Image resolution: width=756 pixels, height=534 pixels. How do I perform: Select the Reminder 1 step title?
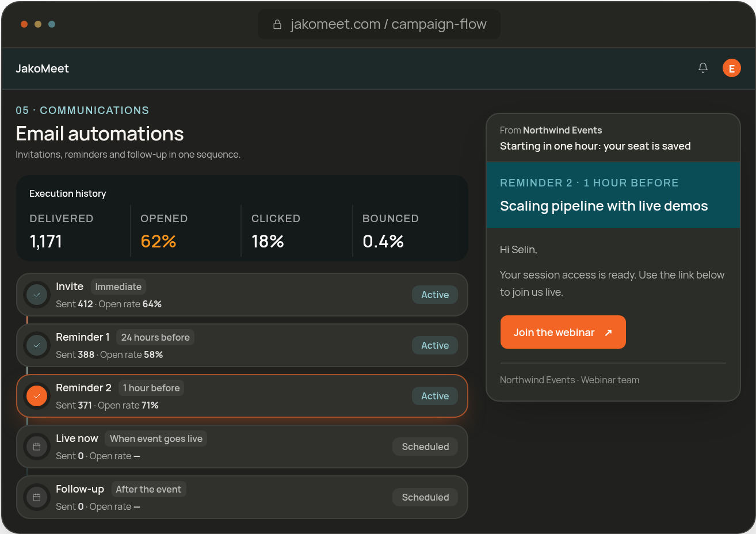(83, 337)
